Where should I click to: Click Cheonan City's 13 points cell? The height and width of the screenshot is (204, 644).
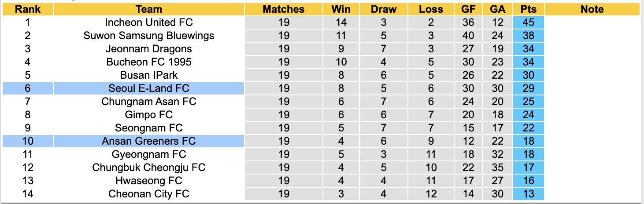[529, 194]
